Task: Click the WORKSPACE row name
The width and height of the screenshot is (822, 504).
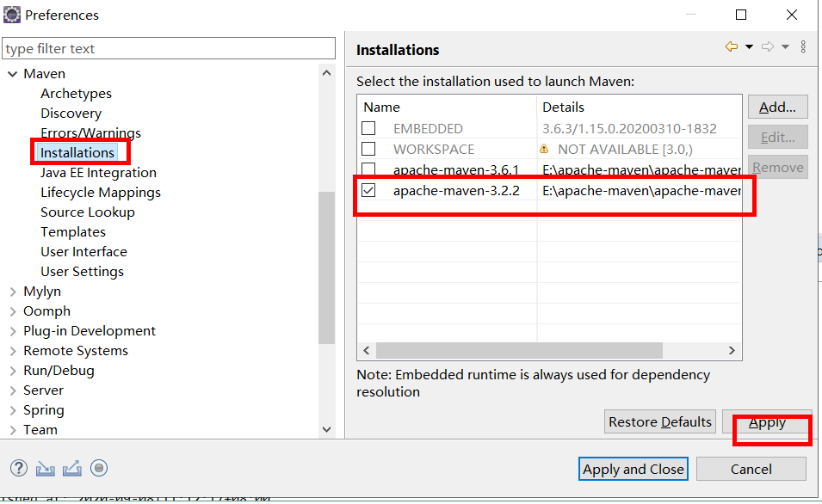Action: coord(434,150)
